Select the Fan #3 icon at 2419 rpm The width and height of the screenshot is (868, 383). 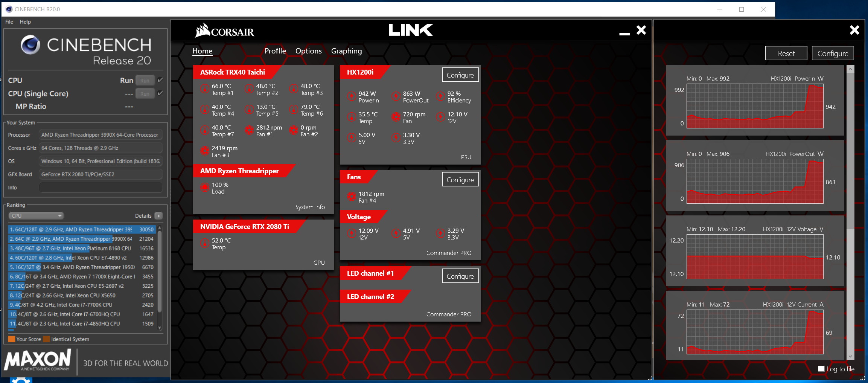[205, 151]
